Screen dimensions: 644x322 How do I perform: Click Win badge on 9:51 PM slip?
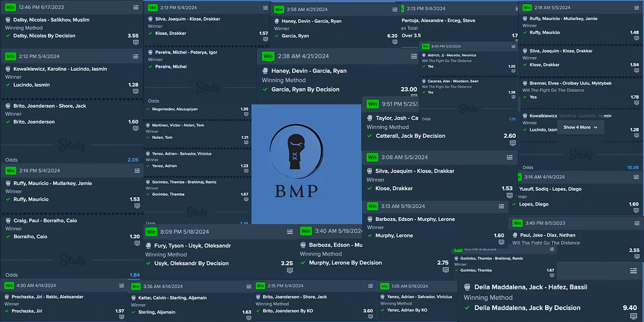[373, 104]
